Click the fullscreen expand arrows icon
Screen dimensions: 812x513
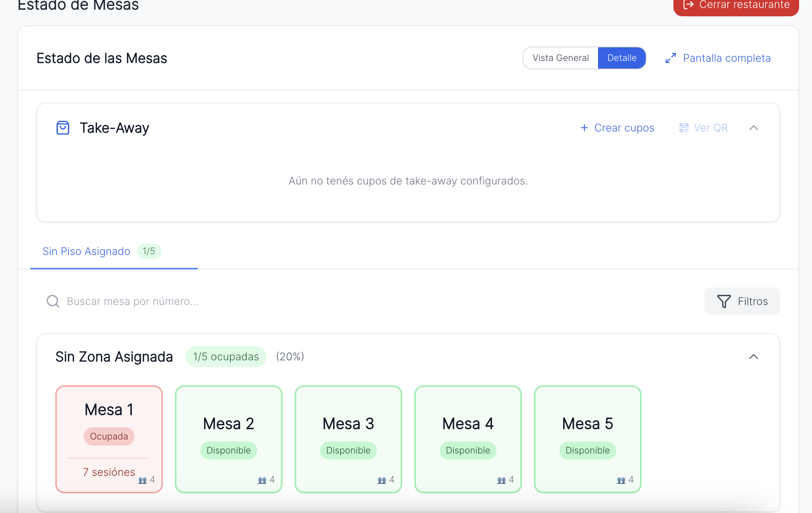coord(671,58)
